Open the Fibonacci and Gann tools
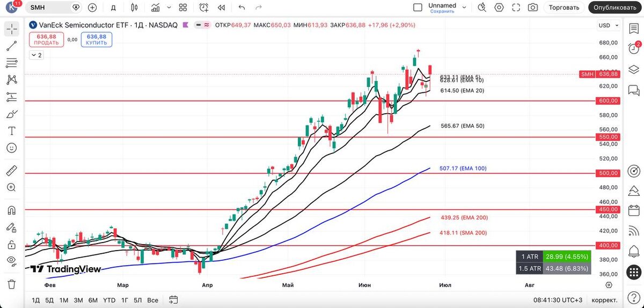 click(x=12, y=63)
